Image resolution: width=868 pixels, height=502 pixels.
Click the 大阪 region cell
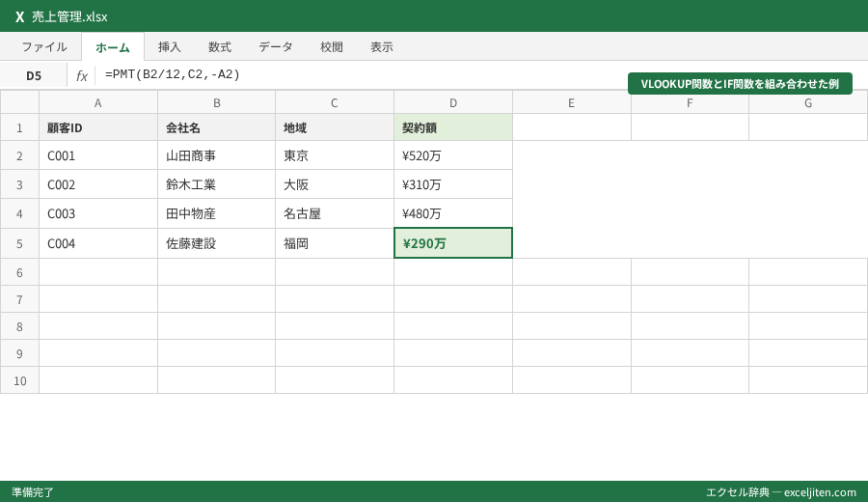point(335,184)
